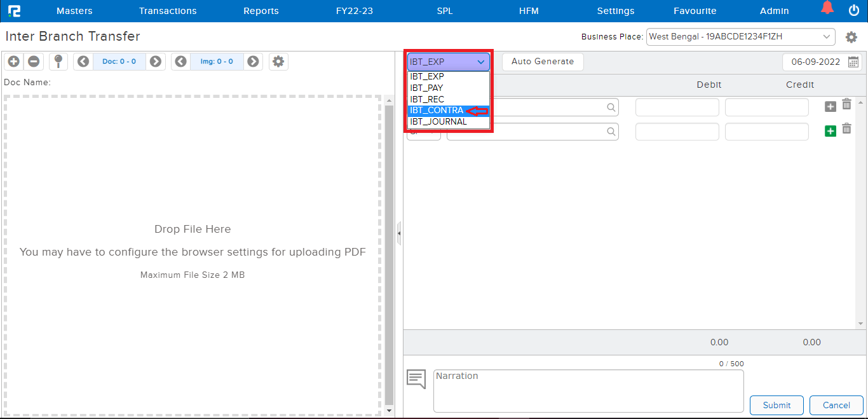Click the panel splitter collapse handle

(398, 233)
